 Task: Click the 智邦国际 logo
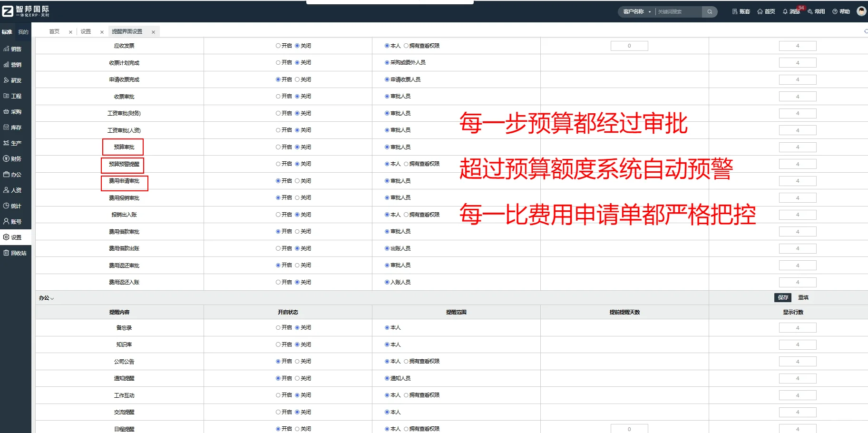[x=26, y=11]
